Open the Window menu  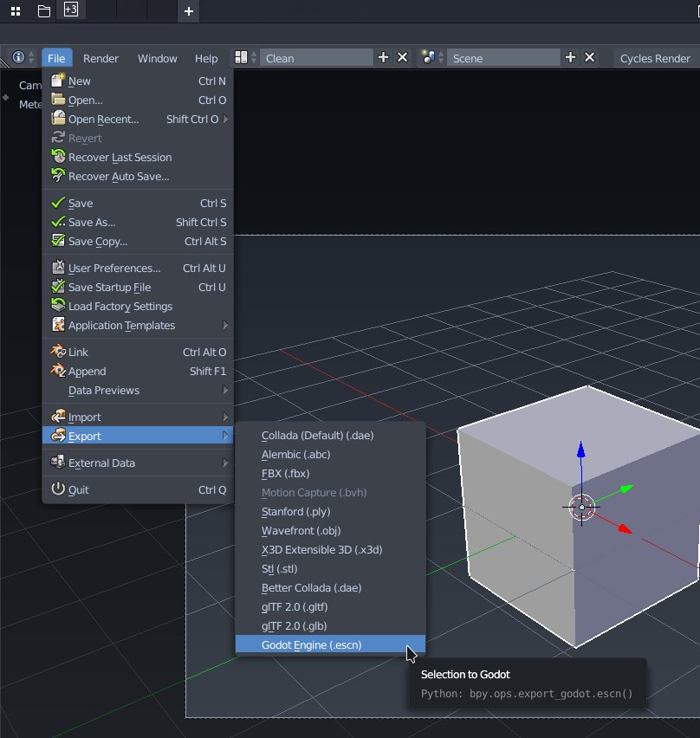[x=157, y=58]
